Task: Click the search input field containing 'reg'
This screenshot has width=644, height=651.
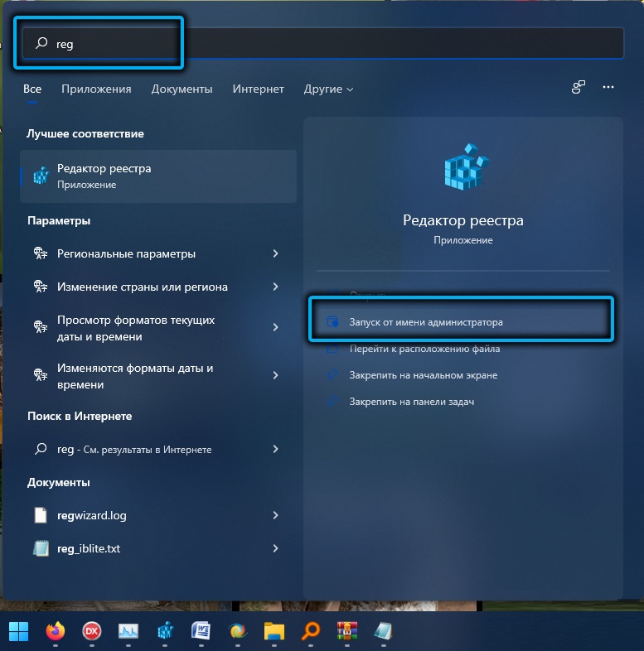Action: click(332, 44)
